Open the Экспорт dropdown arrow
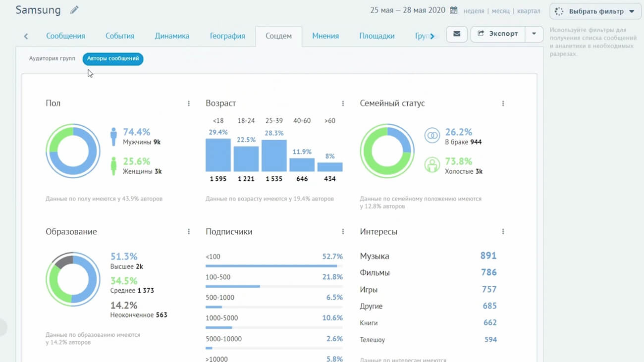Viewport: 644px width, 362px height. (534, 34)
